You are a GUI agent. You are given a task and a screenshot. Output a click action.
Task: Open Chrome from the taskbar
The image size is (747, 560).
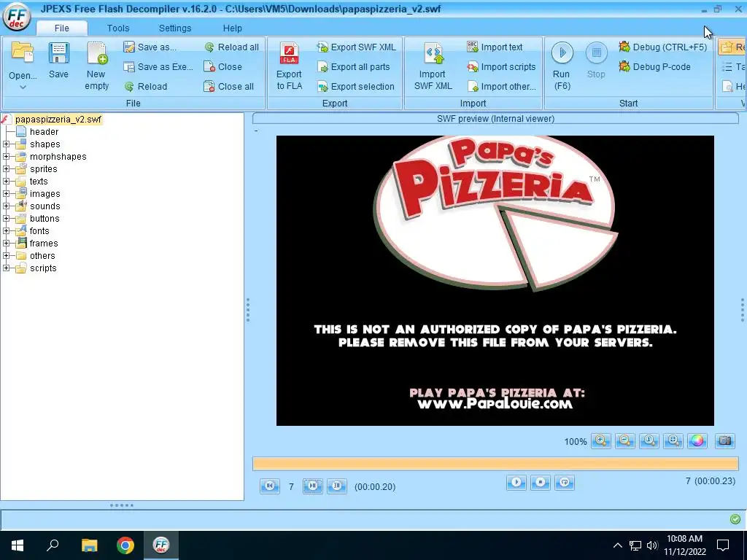pyautogui.click(x=125, y=545)
